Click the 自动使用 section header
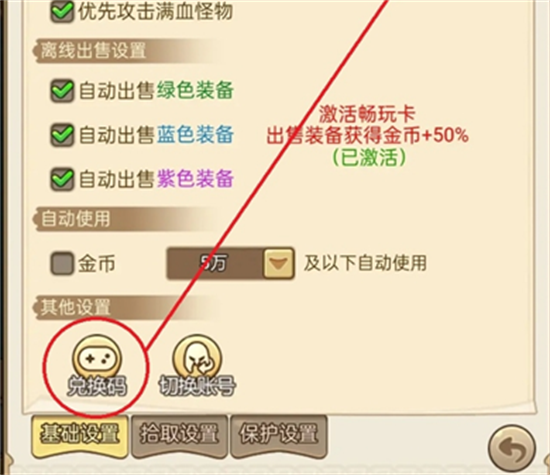This screenshot has width=550, height=475. (x=75, y=219)
